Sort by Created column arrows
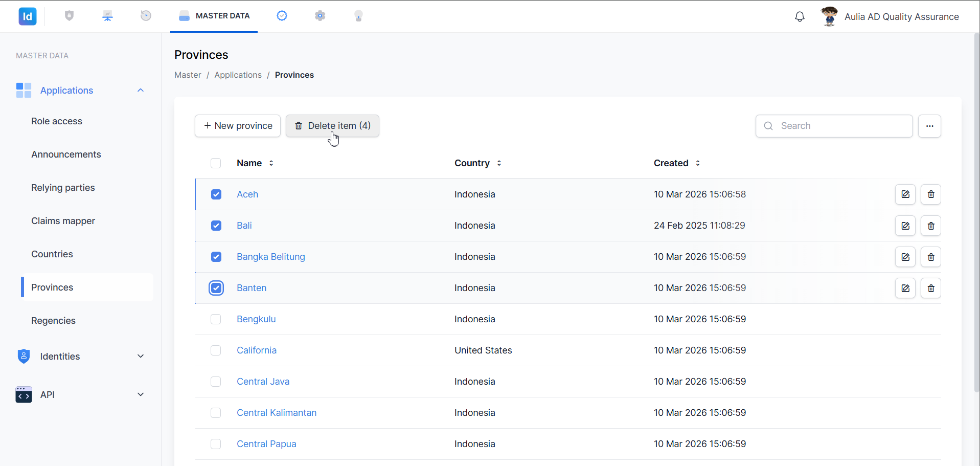The image size is (980, 466). pyautogui.click(x=698, y=163)
